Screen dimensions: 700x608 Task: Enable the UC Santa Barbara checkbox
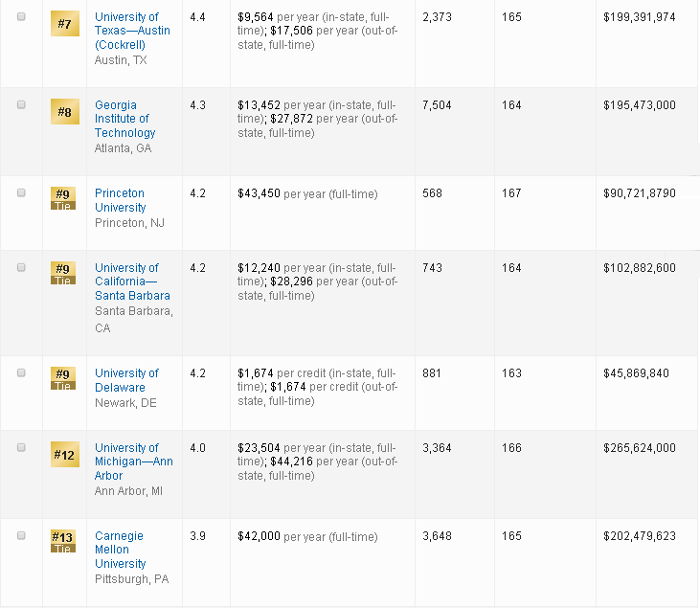[x=21, y=268]
